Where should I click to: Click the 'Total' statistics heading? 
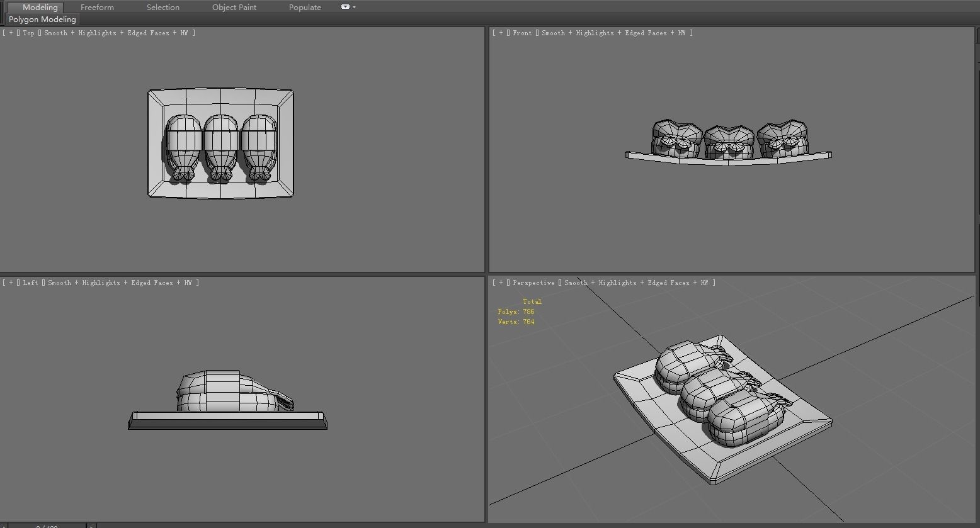coord(532,301)
